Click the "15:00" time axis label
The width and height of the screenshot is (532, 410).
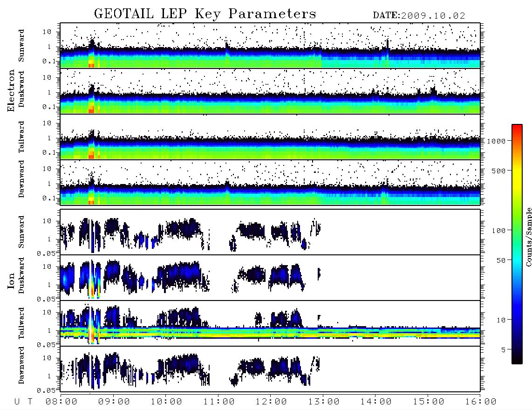click(429, 402)
